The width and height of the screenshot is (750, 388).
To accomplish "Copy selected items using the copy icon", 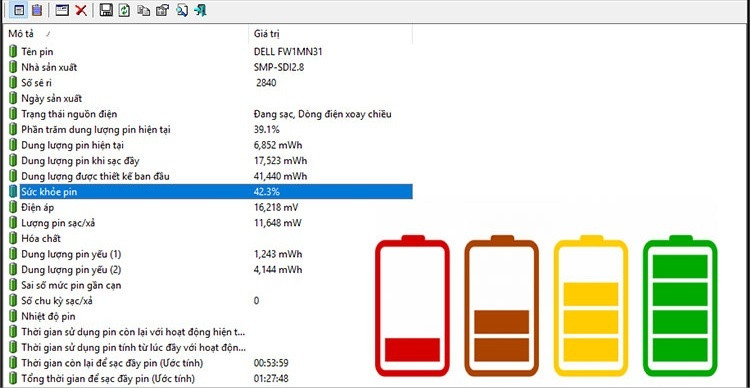I will tap(143, 10).
